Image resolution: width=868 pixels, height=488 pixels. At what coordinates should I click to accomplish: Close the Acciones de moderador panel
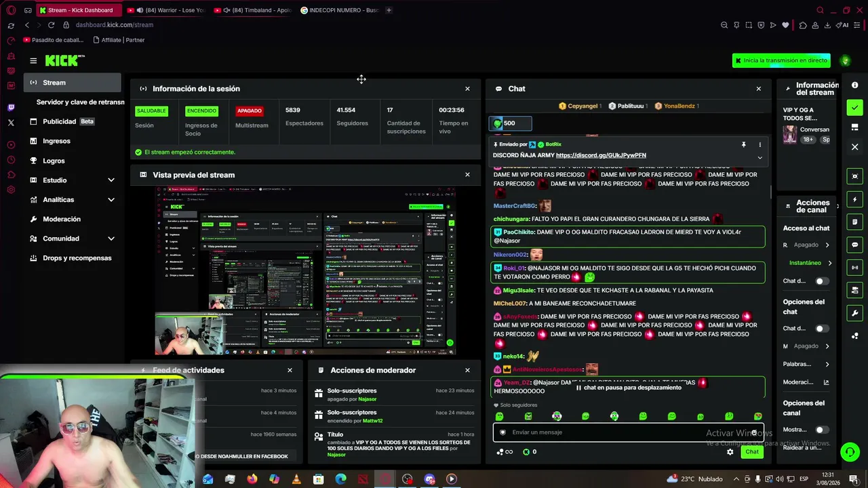coord(467,370)
